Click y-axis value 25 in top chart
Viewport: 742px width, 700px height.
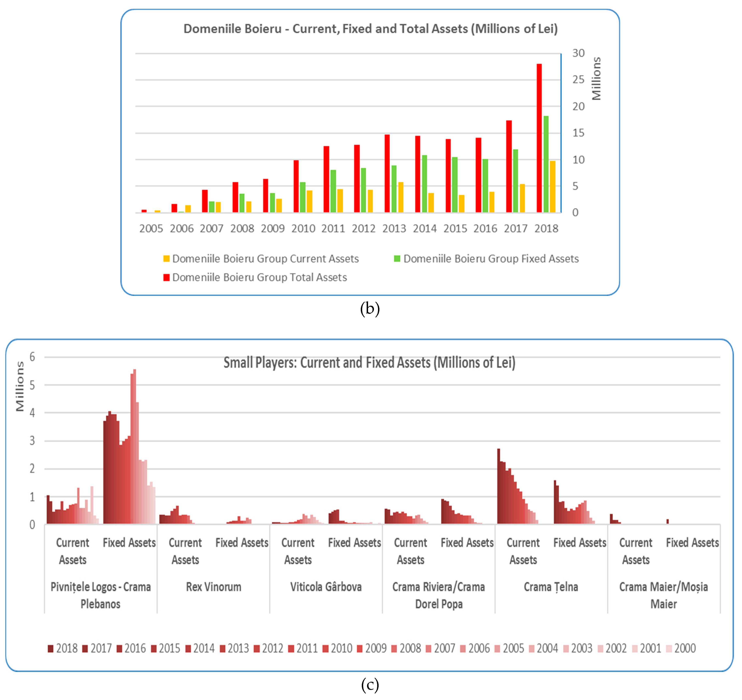pos(578,79)
